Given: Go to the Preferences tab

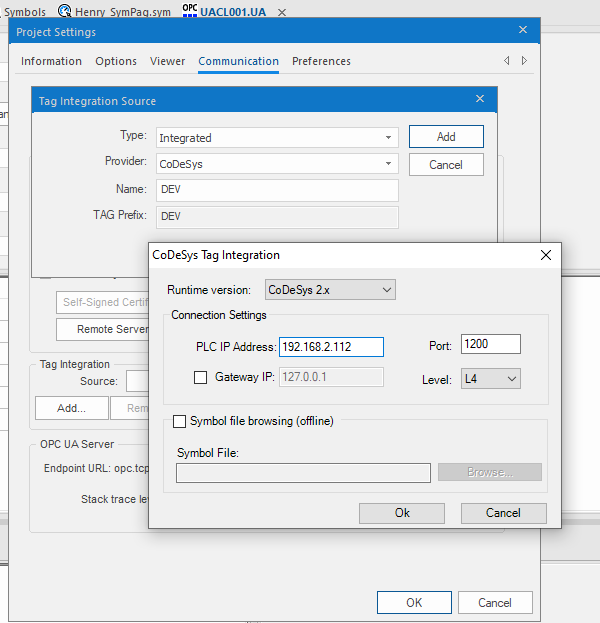Looking at the screenshot, I should 321,61.
